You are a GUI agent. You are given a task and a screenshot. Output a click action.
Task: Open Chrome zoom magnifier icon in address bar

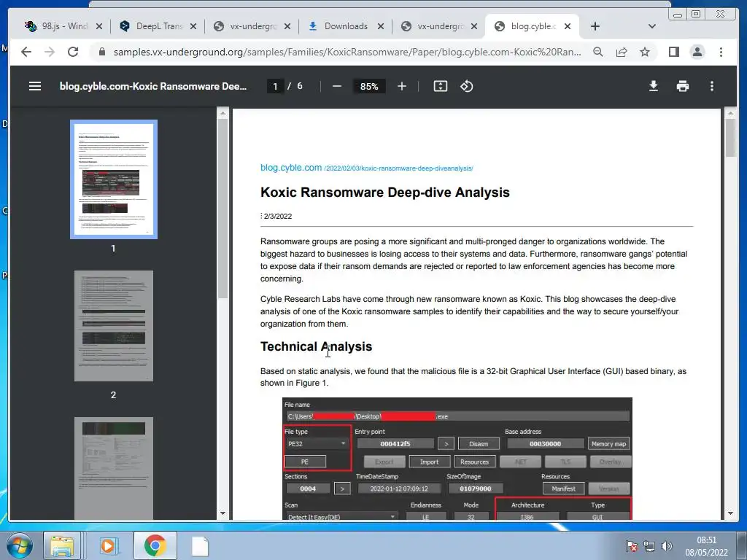coord(598,52)
